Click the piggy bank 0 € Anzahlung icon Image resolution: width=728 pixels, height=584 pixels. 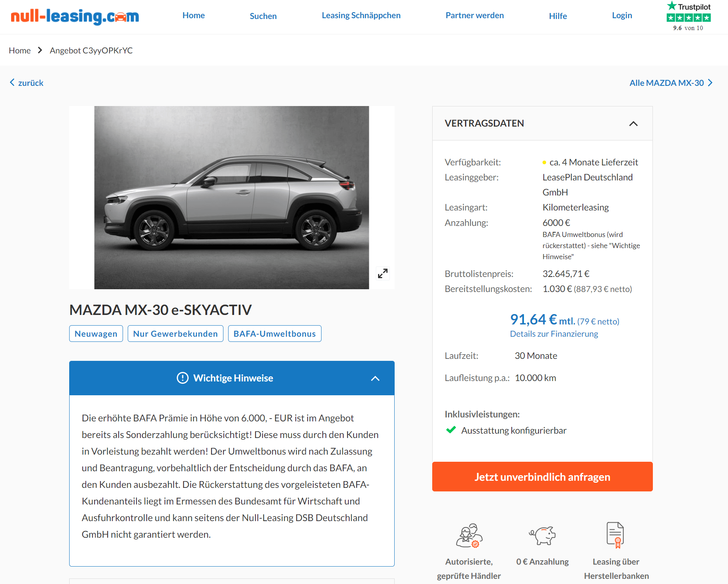[542, 536]
